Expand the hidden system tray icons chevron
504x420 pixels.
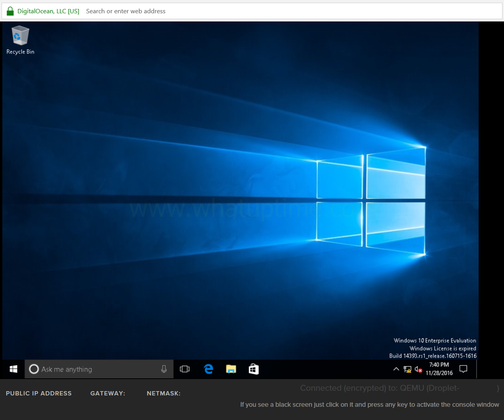click(x=396, y=369)
